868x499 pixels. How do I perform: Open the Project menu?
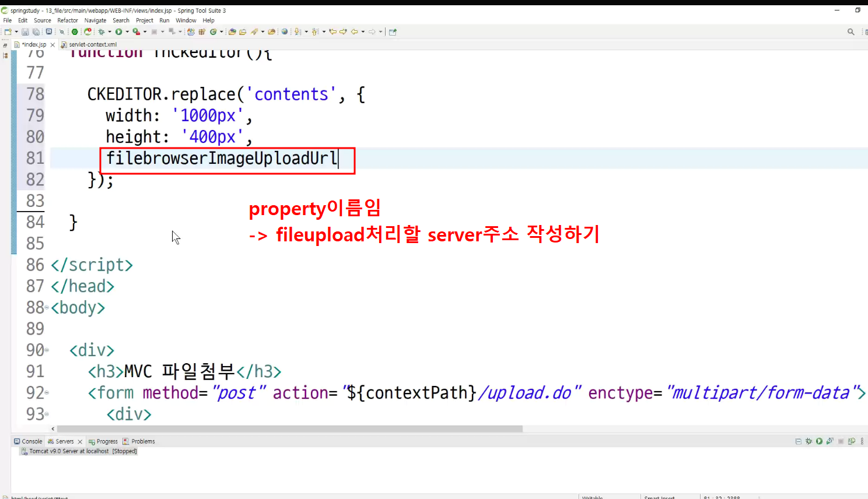point(145,20)
